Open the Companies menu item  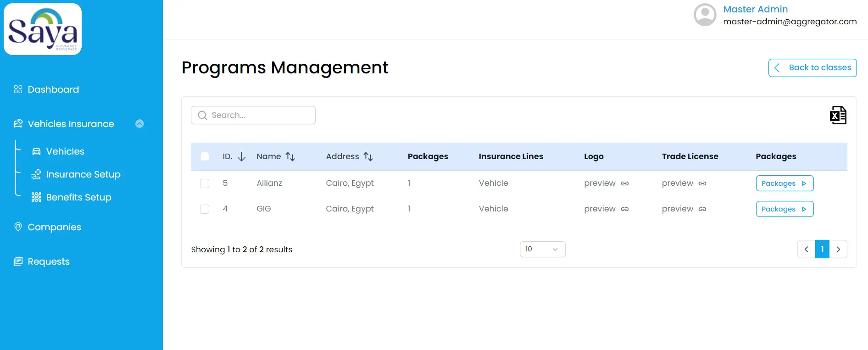point(54,227)
